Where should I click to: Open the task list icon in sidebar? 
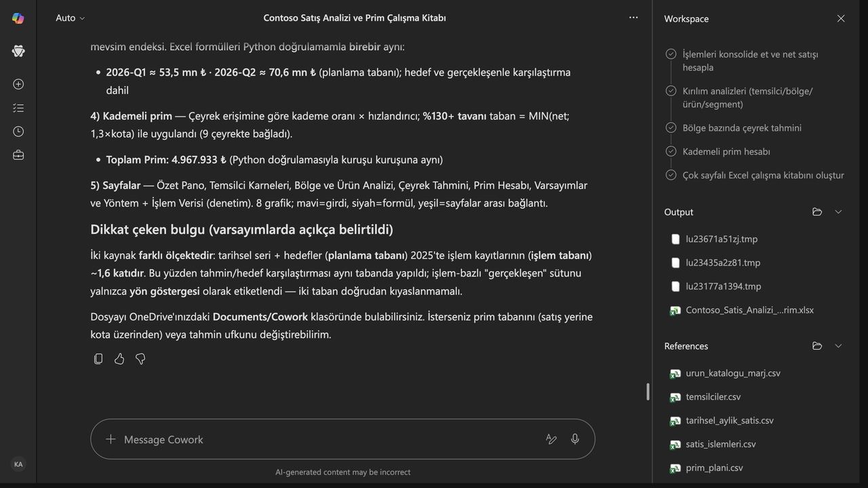click(x=18, y=108)
